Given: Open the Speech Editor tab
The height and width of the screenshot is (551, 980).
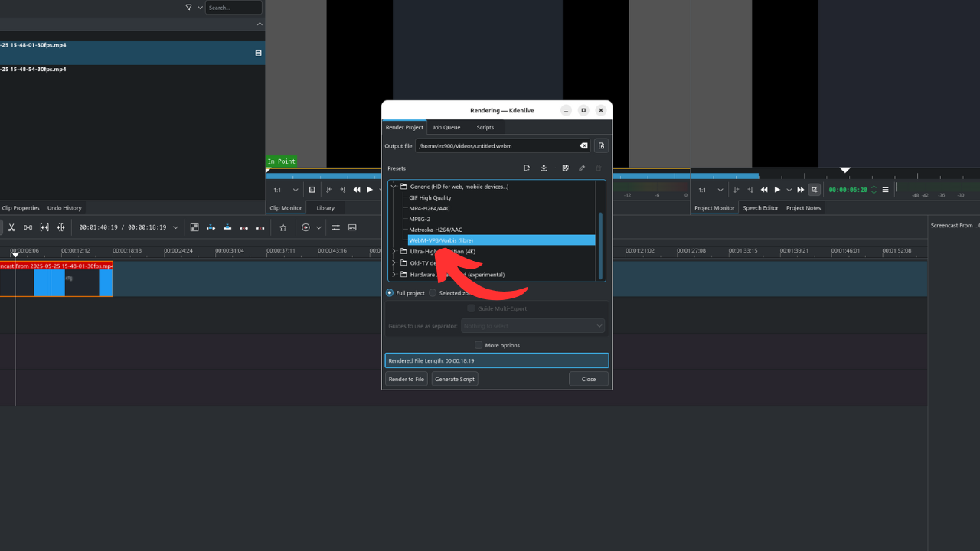Looking at the screenshot, I should (760, 208).
